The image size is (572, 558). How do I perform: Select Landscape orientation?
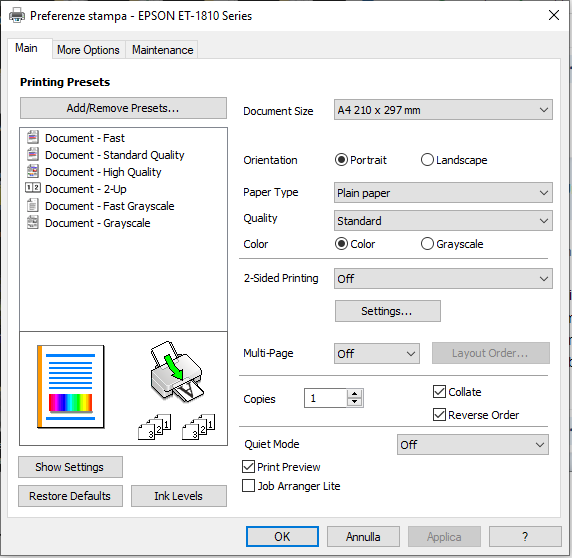pos(427,160)
